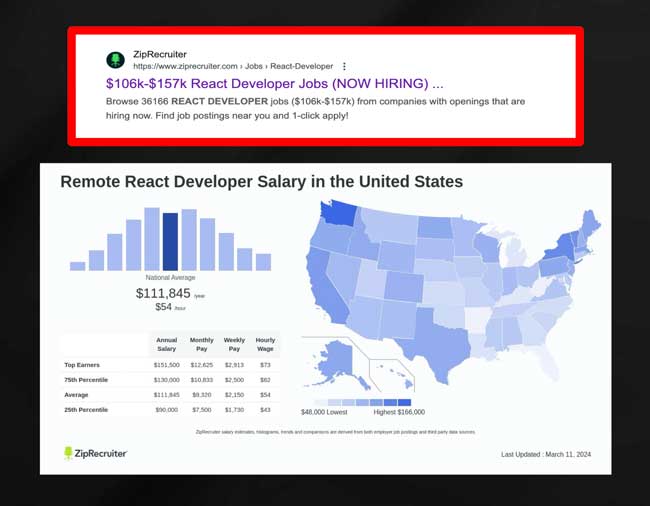Click Texas on the salary map

[439, 344]
